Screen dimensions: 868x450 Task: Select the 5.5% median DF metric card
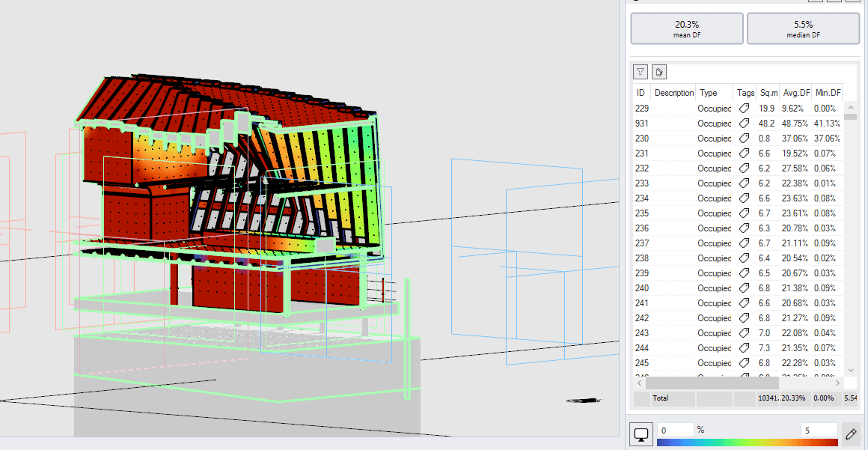click(803, 28)
